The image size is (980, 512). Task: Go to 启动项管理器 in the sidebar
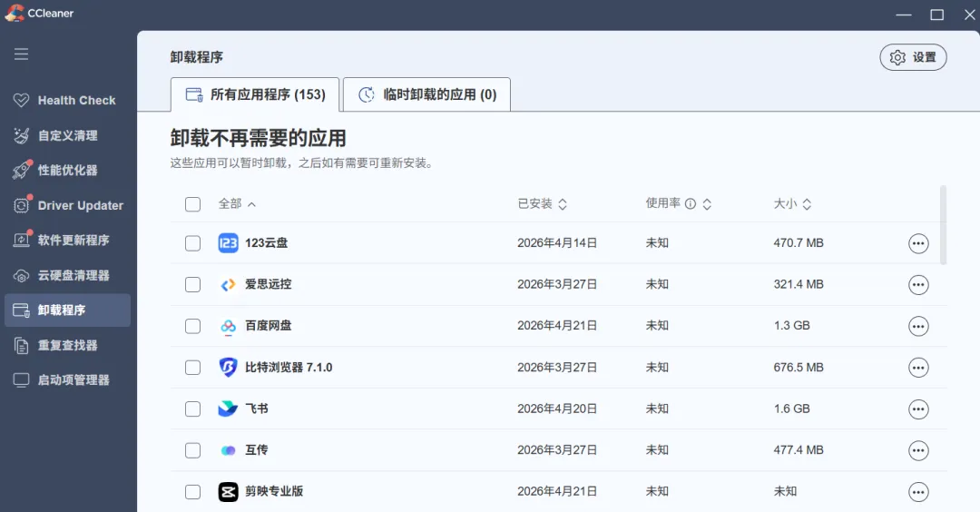tap(67, 379)
